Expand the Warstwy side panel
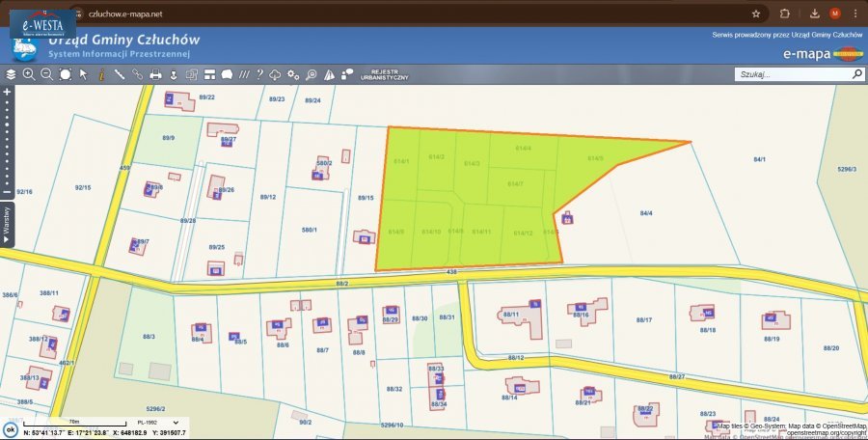868x440 pixels. pyautogui.click(x=7, y=225)
